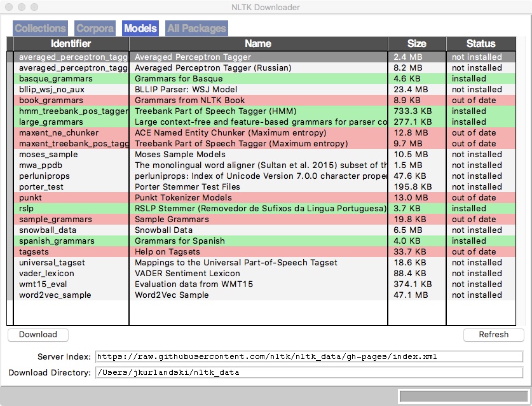
Task: Switch to the Corpora tab
Action: 95,28
